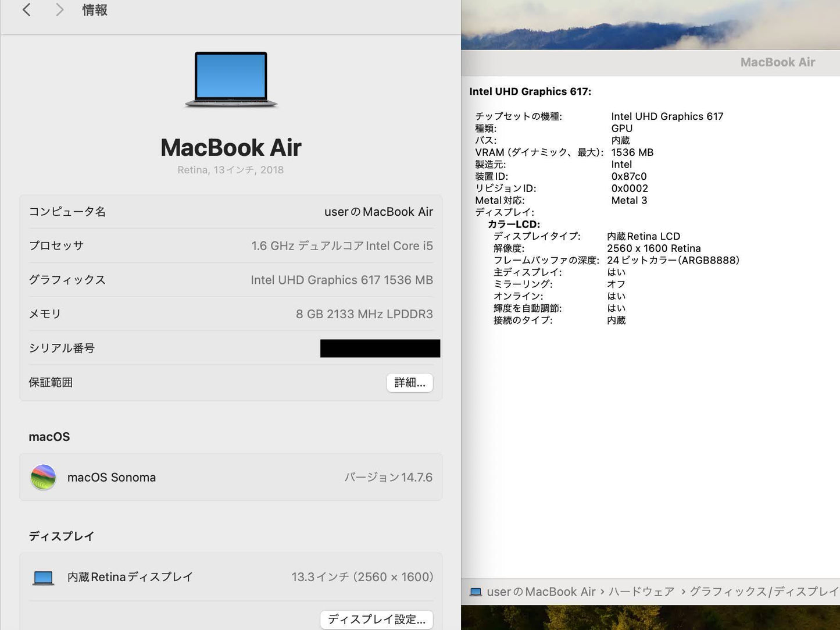Select the メモリ info row
This screenshot has height=630, width=840.
point(231,314)
